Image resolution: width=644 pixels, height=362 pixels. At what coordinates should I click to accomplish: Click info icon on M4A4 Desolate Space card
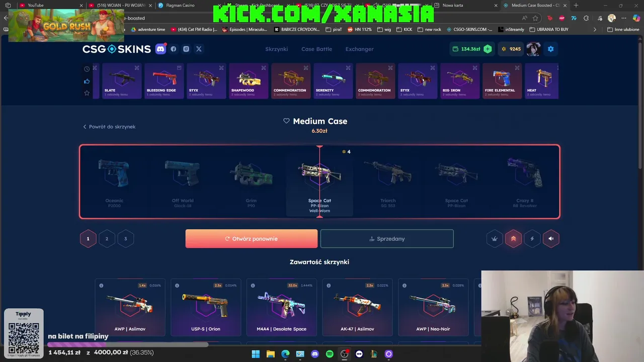tap(253, 286)
